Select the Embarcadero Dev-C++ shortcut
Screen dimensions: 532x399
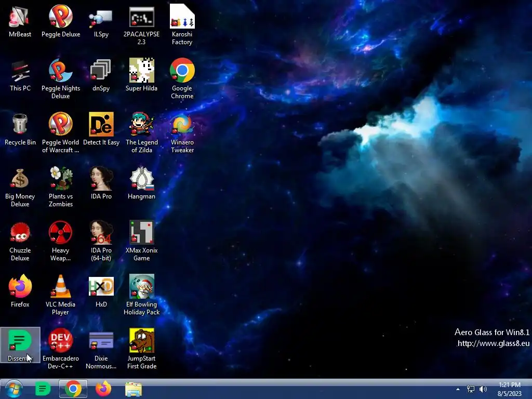point(61,349)
